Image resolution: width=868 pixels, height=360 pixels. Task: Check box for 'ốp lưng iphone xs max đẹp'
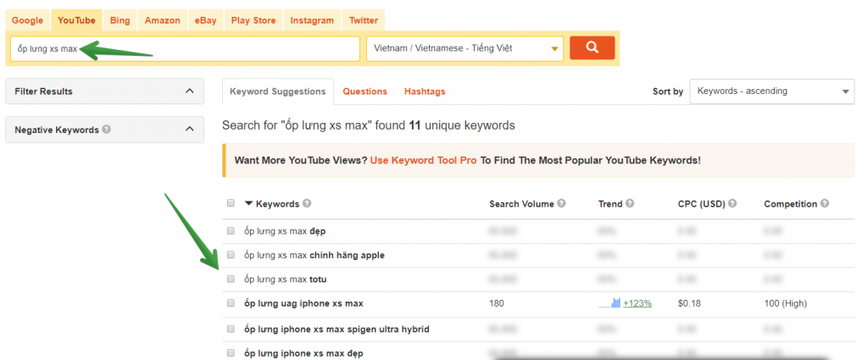(231, 353)
